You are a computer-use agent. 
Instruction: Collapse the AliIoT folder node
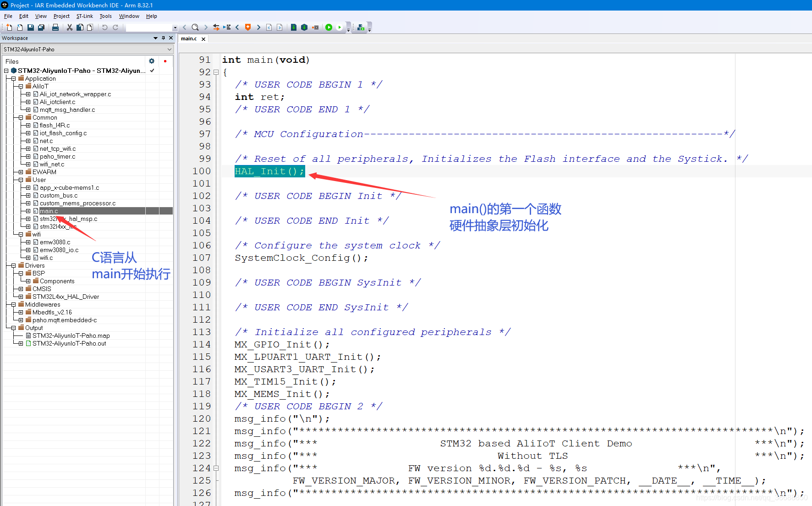[x=21, y=86]
